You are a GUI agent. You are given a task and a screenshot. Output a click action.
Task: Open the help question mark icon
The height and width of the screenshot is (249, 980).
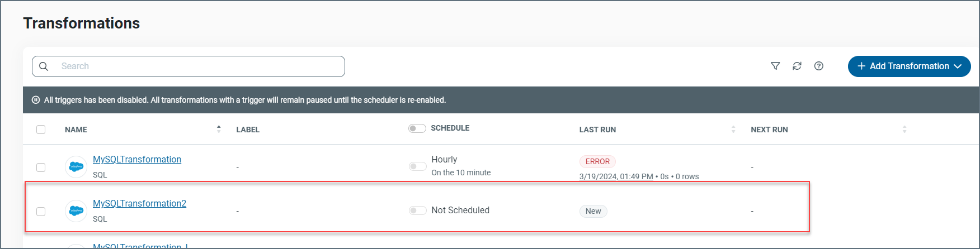pyautogui.click(x=819, y=66)
